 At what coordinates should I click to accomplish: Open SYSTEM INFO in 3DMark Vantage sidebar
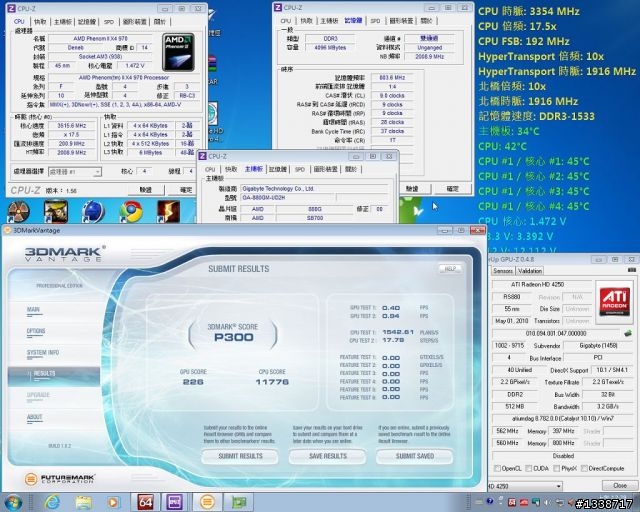pyautogui.click(x=43, y=352)
